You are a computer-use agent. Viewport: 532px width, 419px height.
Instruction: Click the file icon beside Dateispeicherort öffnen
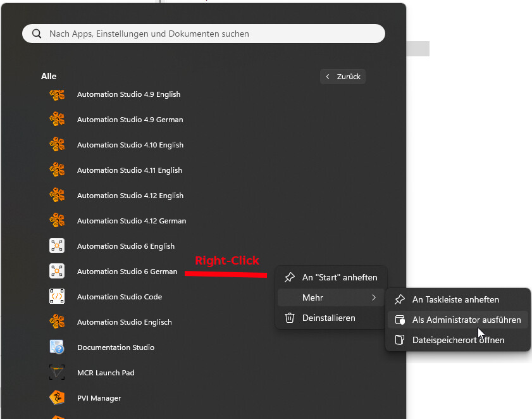pyautogui.click(x=400, y=340)
